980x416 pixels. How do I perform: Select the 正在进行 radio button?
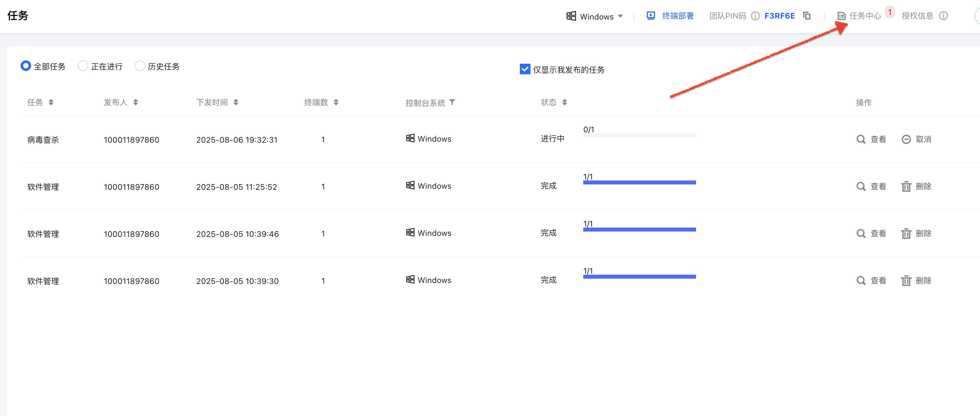pos(83,66)
